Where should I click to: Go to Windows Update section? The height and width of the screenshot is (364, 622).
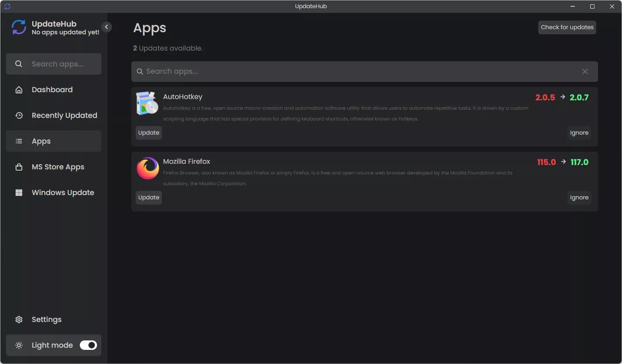[x=63, y=193]
